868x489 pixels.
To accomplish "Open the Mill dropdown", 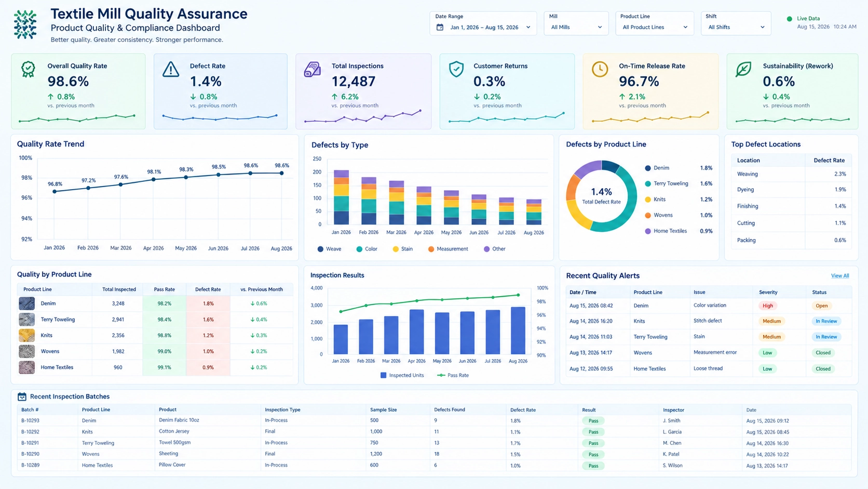I will tap(576, 23).
